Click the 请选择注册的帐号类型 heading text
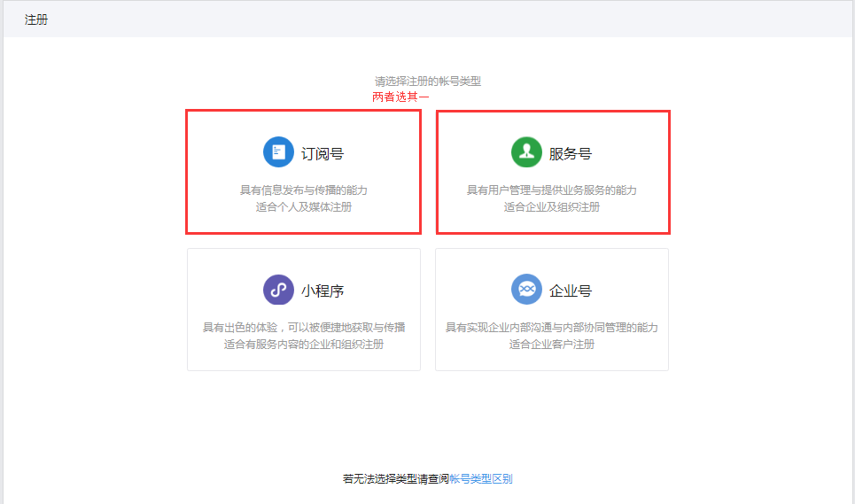The image size is (855, 504). 427,81
